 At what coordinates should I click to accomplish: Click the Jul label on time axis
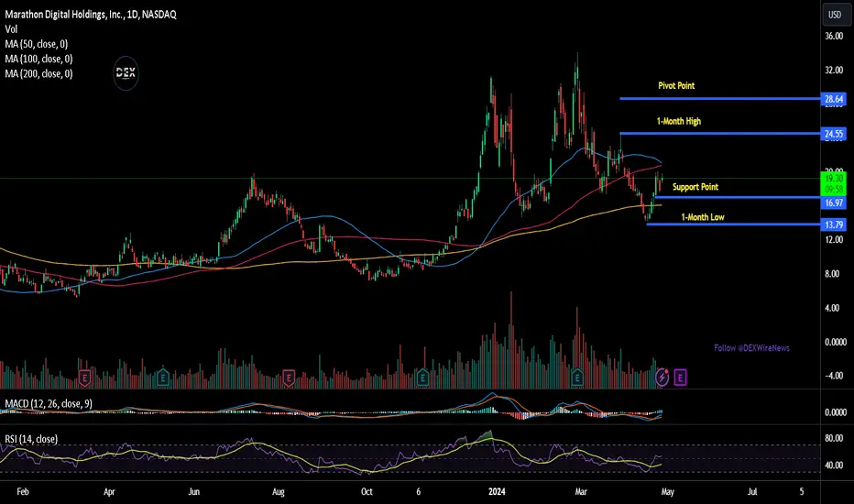(x=752, y=491)
